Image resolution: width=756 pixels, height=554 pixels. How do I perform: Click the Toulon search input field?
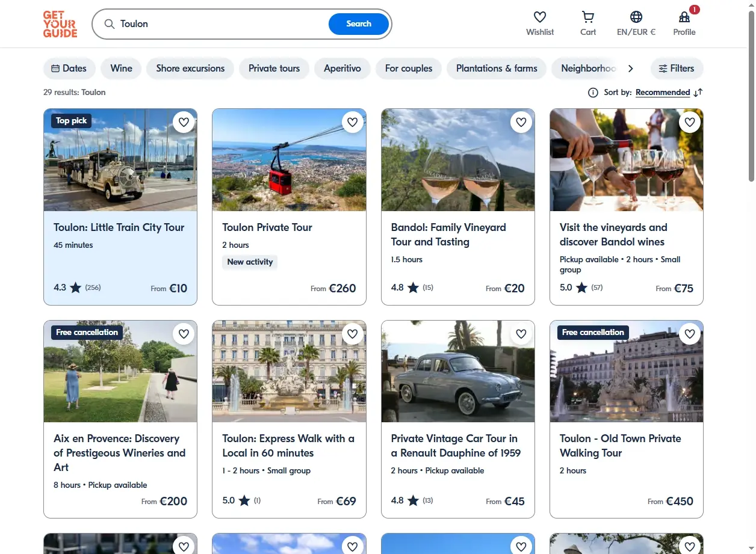tap(223, 24)
